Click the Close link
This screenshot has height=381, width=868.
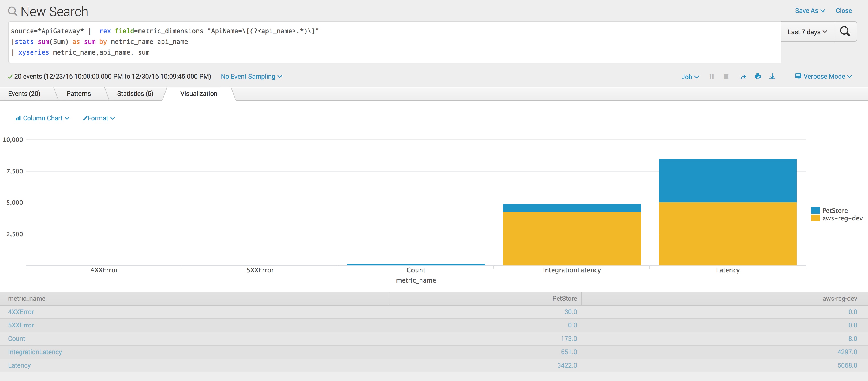[843, 10]
